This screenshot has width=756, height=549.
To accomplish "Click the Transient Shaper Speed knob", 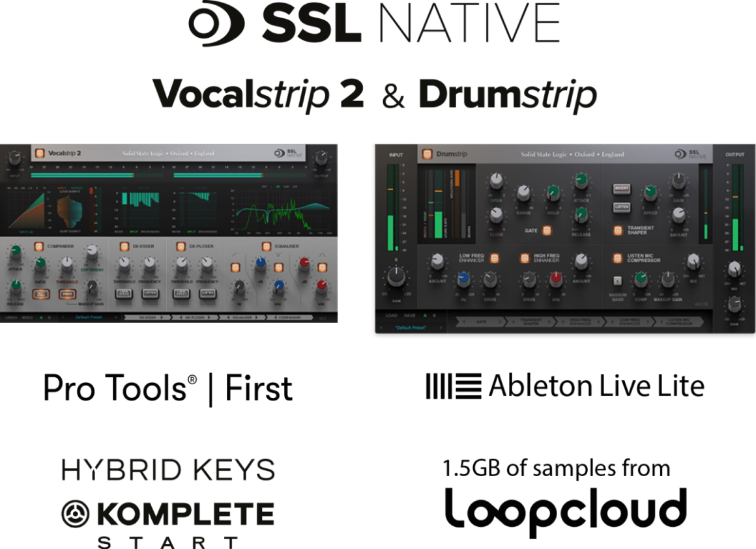I will click(x=650, y=192).
